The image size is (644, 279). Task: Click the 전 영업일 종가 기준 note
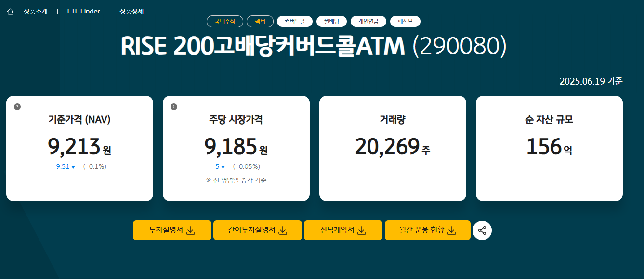tap(236, 180)
